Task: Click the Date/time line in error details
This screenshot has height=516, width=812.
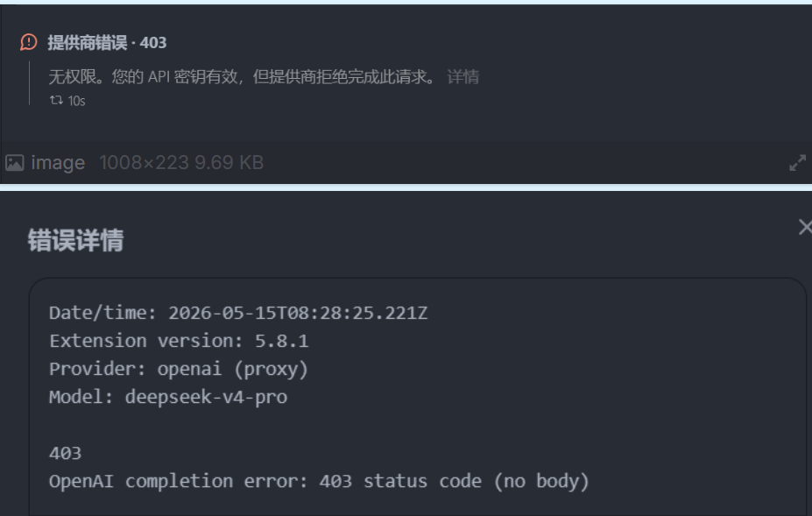Action: [x=238, y=313]
